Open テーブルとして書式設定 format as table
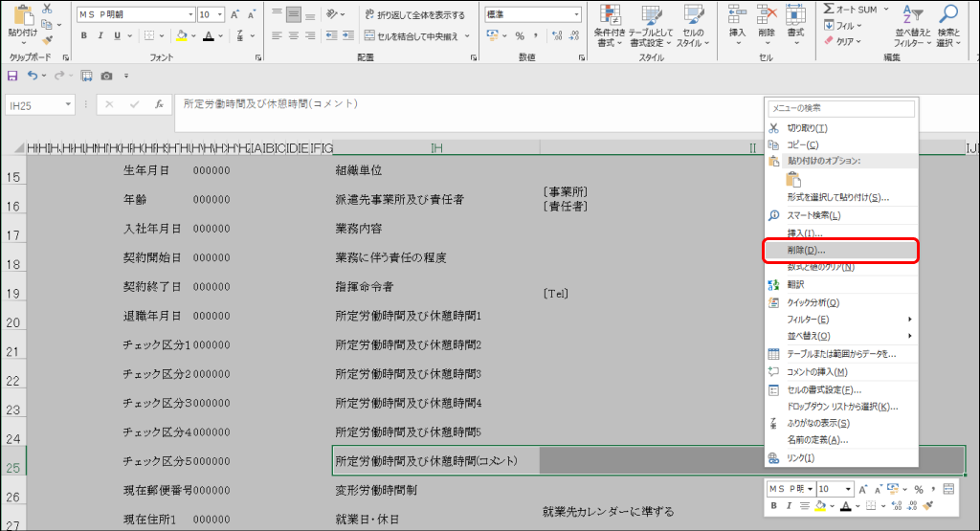 tap(651, 26)
